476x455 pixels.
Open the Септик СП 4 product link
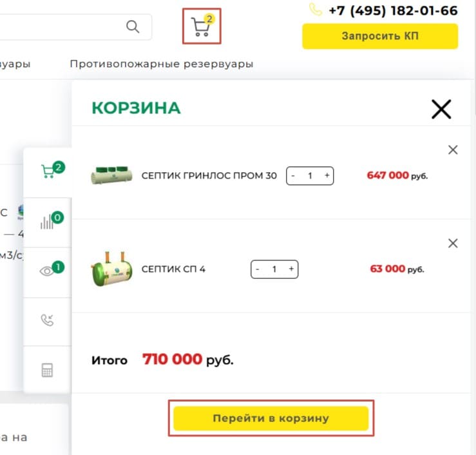[x=173, y=269]
